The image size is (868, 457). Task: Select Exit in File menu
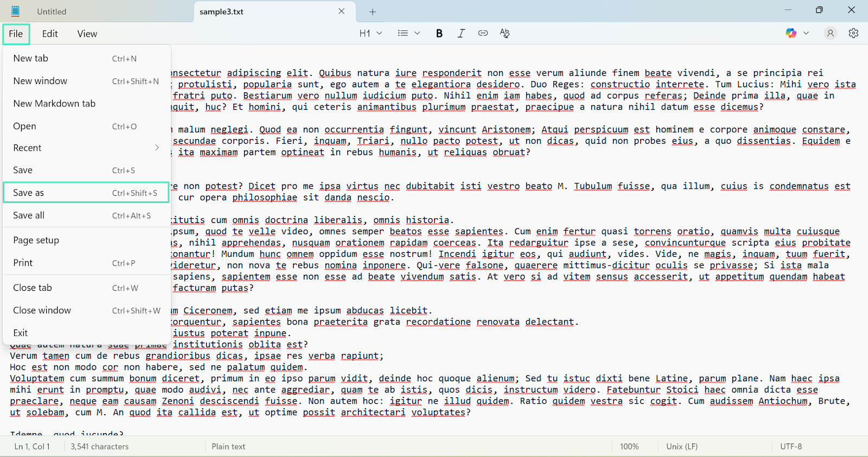point(86,333)
